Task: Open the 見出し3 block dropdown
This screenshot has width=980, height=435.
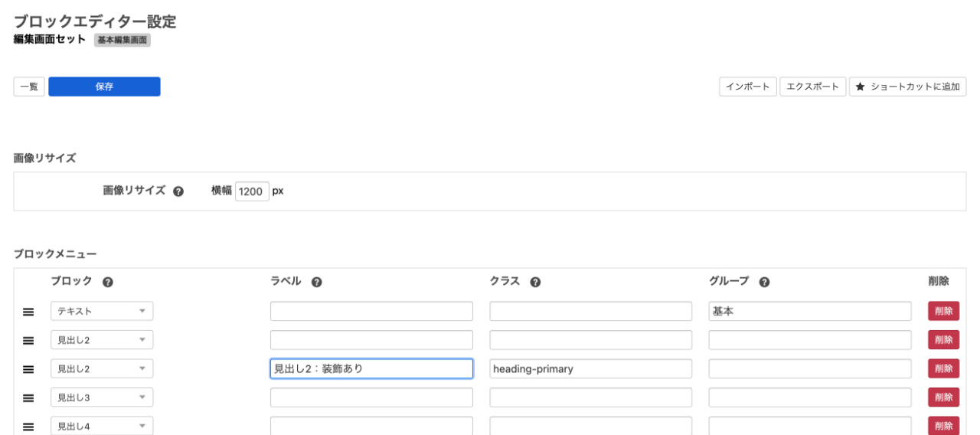Action: point(102,397)
